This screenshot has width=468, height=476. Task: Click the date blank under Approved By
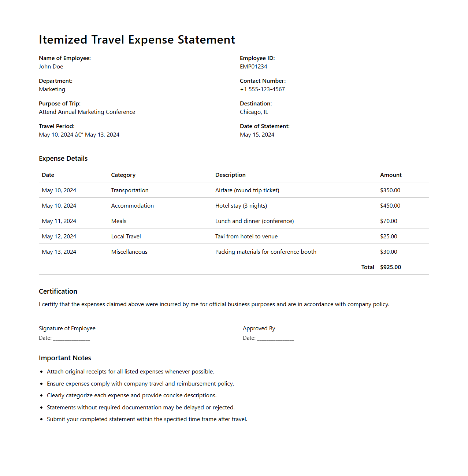pos(275,338)
